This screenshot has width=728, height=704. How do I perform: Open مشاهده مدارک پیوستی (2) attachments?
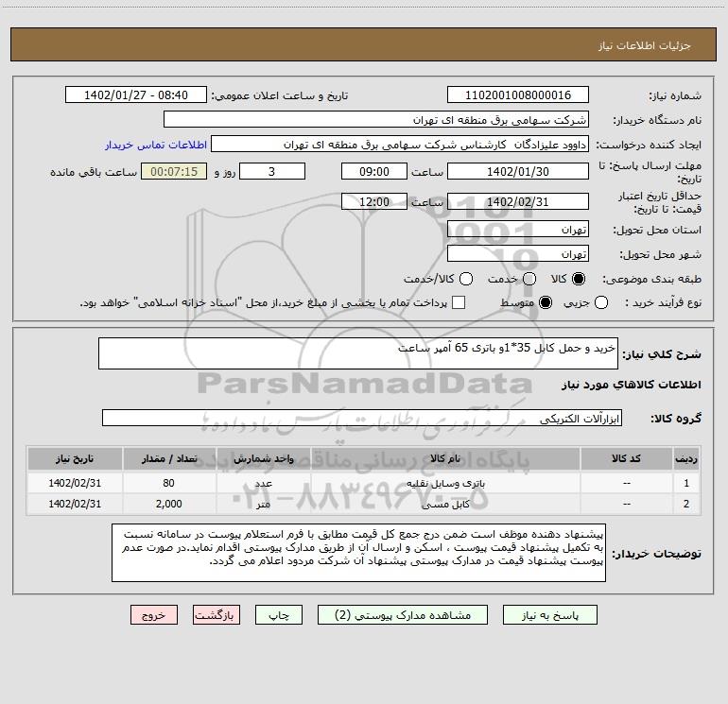click(x=403, y=615)
